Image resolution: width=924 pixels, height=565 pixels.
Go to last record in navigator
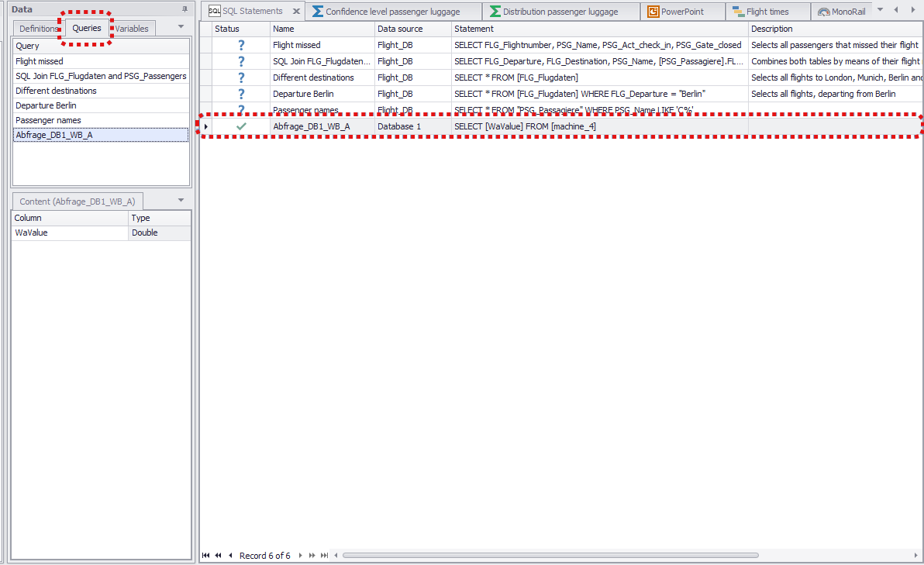(x=324, y=555)
